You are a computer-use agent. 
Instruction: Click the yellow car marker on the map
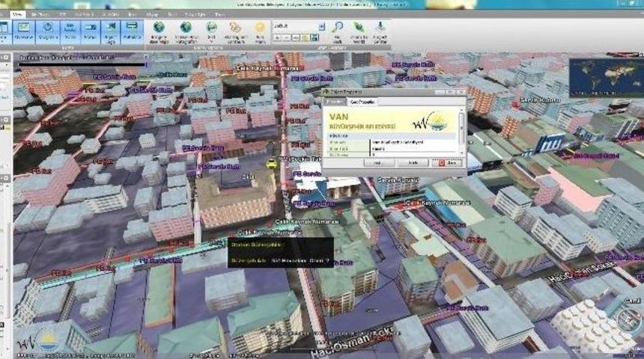(x=271, y=163)
